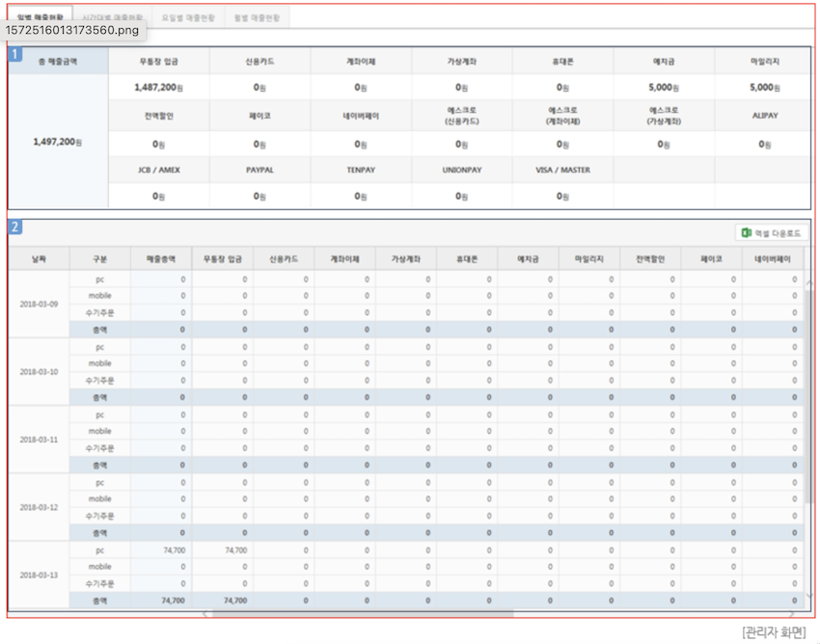Select the 2018-03-13 date cell
This screenshot has height=644, width=820.
pos(39,575)
